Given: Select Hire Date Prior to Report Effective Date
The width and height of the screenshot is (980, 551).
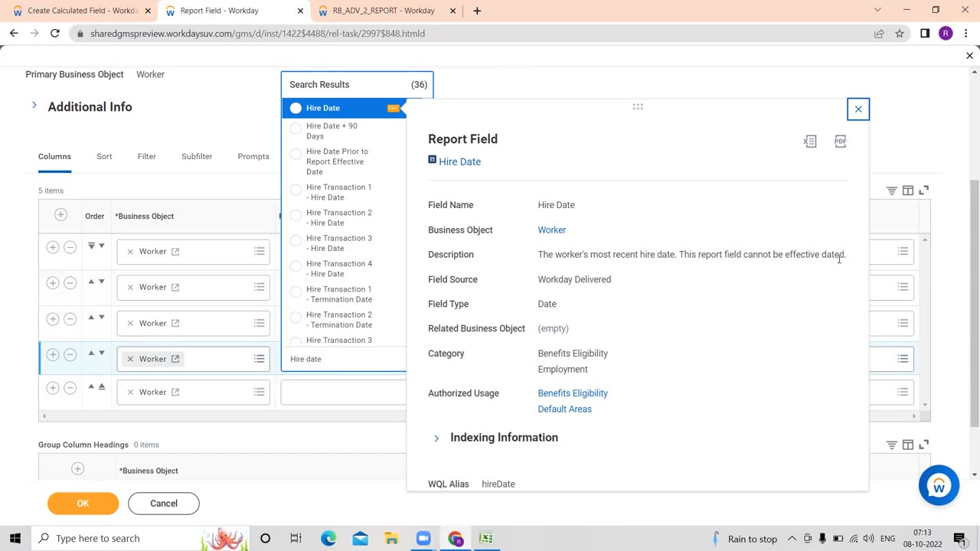Looking at the screenshot, I should point(296,154).
